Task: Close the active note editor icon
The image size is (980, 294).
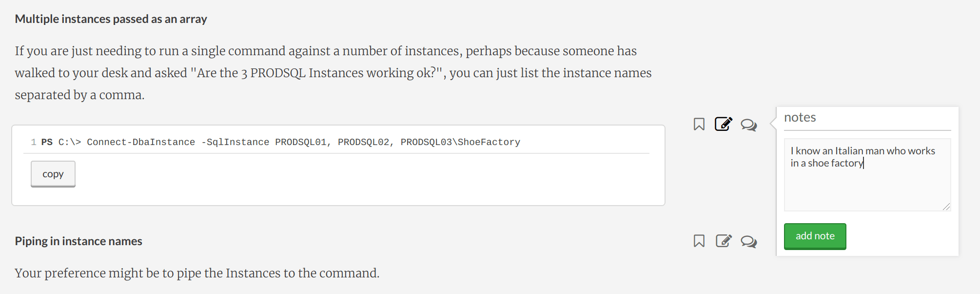Action: click(x=724, y=124)
